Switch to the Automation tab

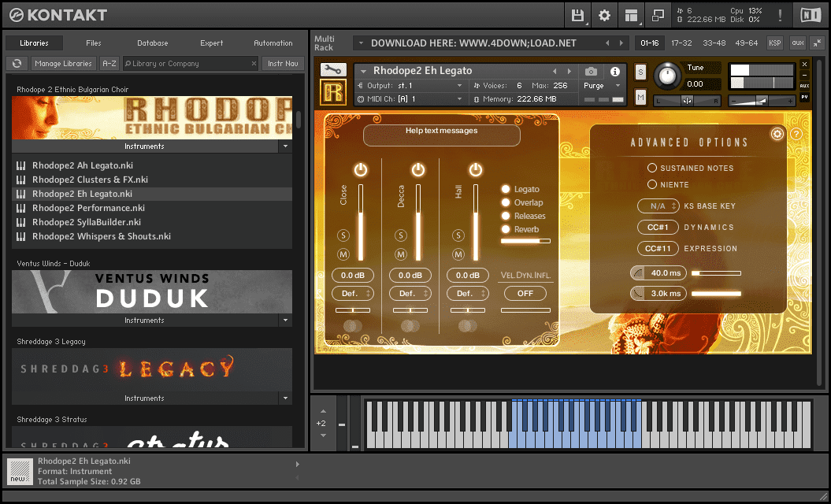273,43
